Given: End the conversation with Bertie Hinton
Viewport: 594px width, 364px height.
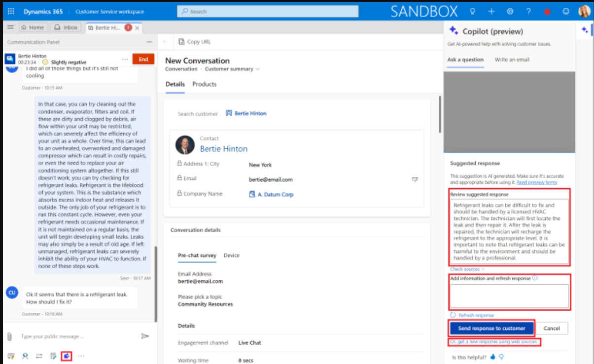Looking at the screenshot, I should (143, 59).
